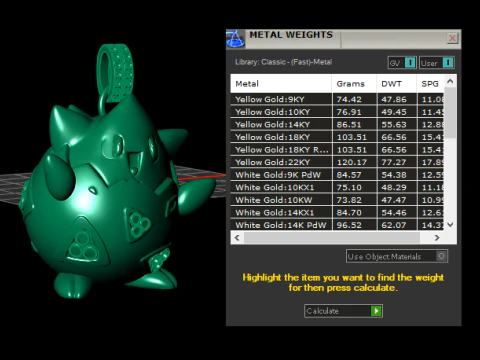Click the table scroll down arrow
This screenshot has width=480, height=360.
pyautogui.click(x=450, y=224)
